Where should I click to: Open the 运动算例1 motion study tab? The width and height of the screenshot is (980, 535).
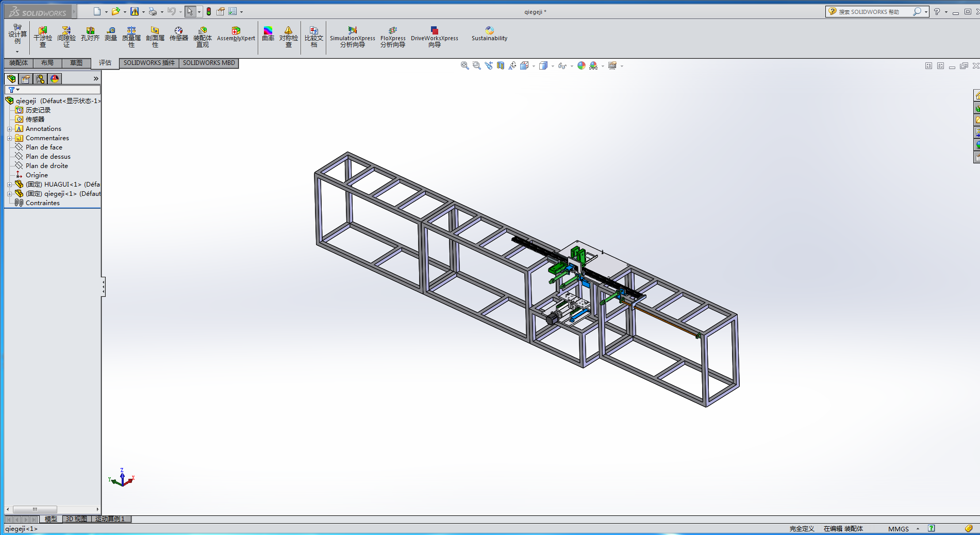110,519
